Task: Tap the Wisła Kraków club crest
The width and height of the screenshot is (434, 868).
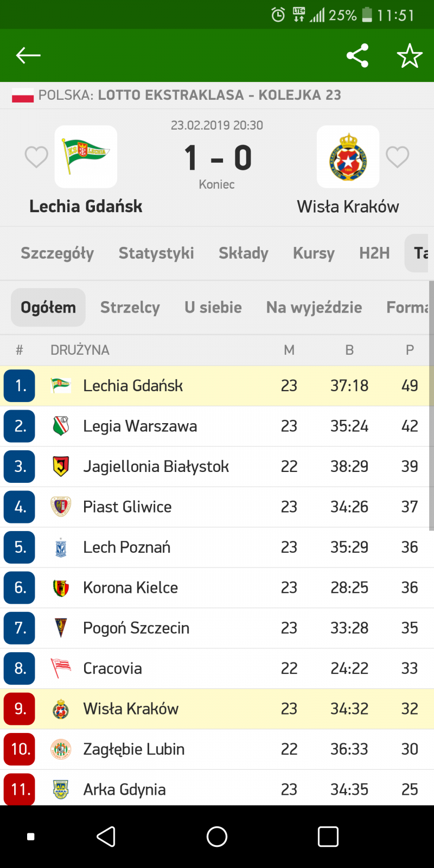Action: pyautogui.click(x=348, y=157)
